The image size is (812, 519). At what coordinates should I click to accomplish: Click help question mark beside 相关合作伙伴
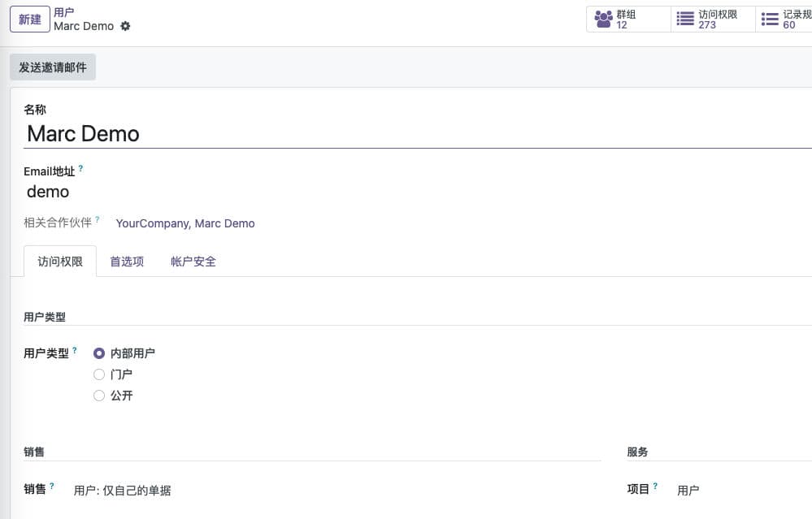coord(98,220)
